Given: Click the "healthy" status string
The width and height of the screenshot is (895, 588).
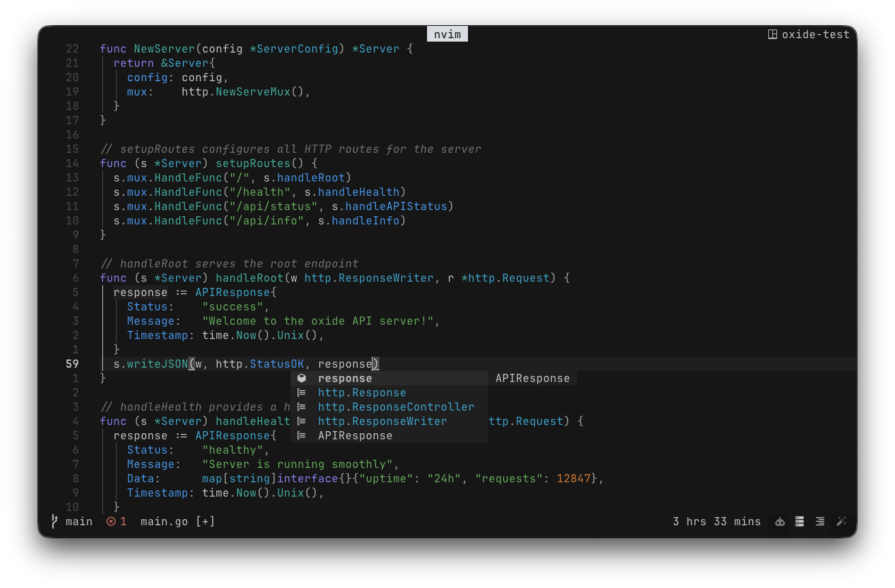Looking at the screenshot, I should click(233, 450).
